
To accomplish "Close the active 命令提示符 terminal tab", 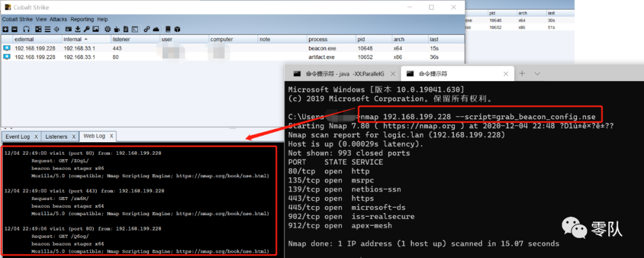I will (506, 73).
